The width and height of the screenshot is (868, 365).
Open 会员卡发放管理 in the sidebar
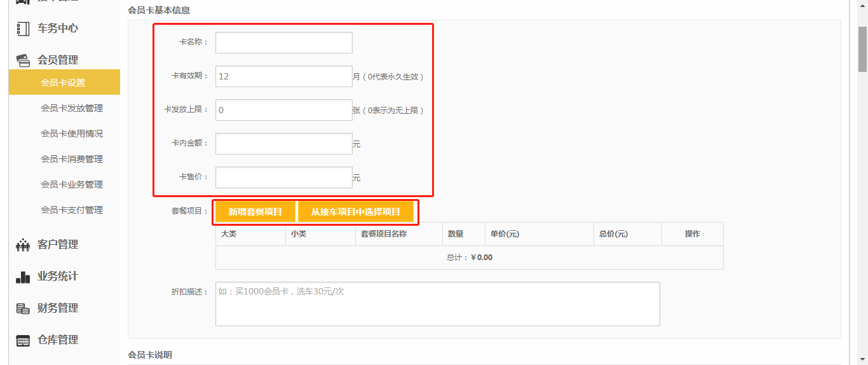point(72,108)
